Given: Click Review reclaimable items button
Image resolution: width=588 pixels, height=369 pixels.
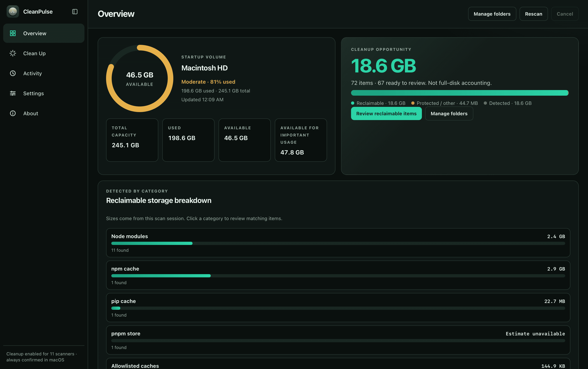Looking at the screenshot, I should (386, 113).
